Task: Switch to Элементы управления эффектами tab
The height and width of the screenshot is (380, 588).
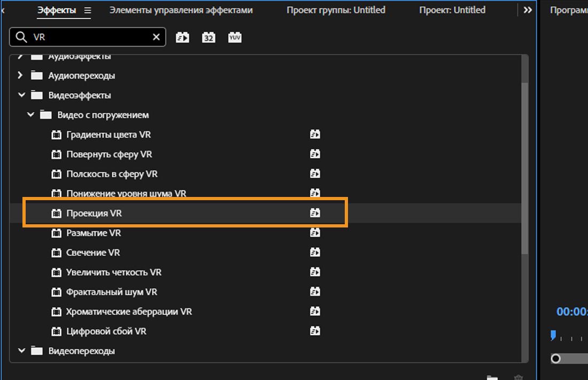Action: coord(181,10)
